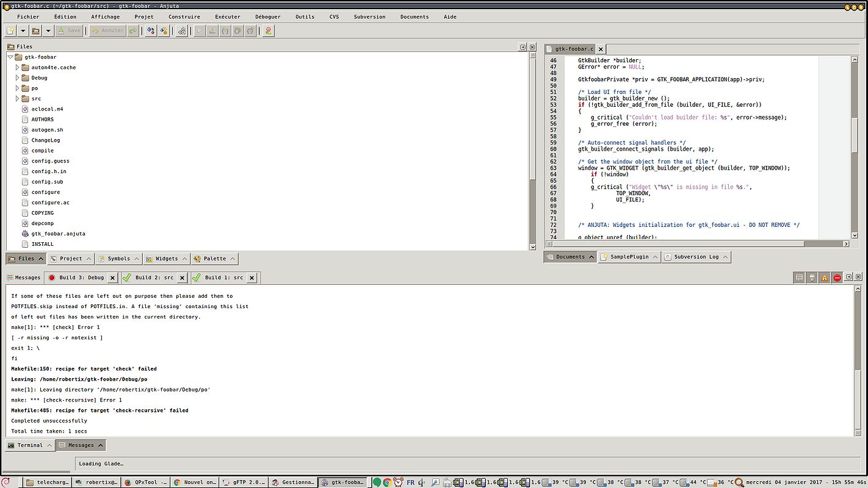
Task: Switch to the Project tab
Action: tap(71, 259)
